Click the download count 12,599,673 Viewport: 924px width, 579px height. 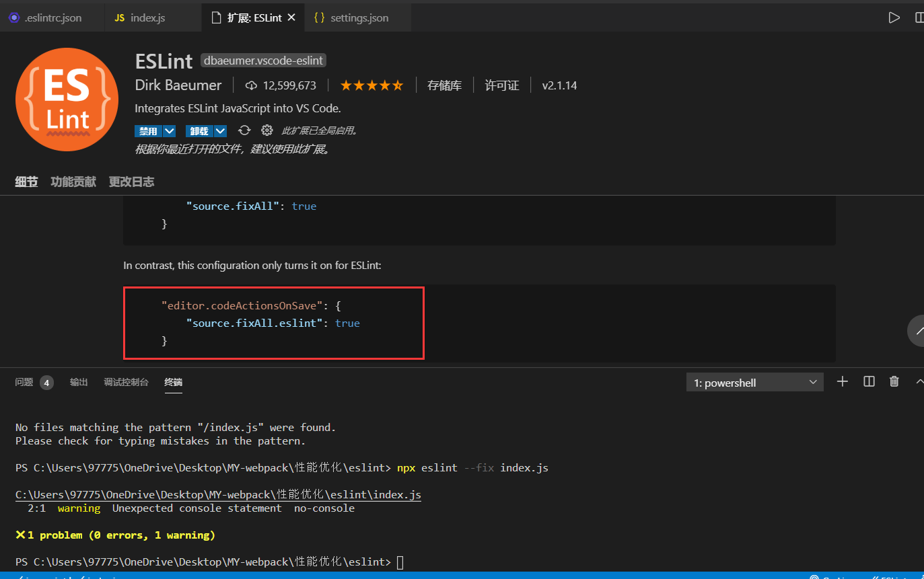pyautogui.click(x=281, y=85)
